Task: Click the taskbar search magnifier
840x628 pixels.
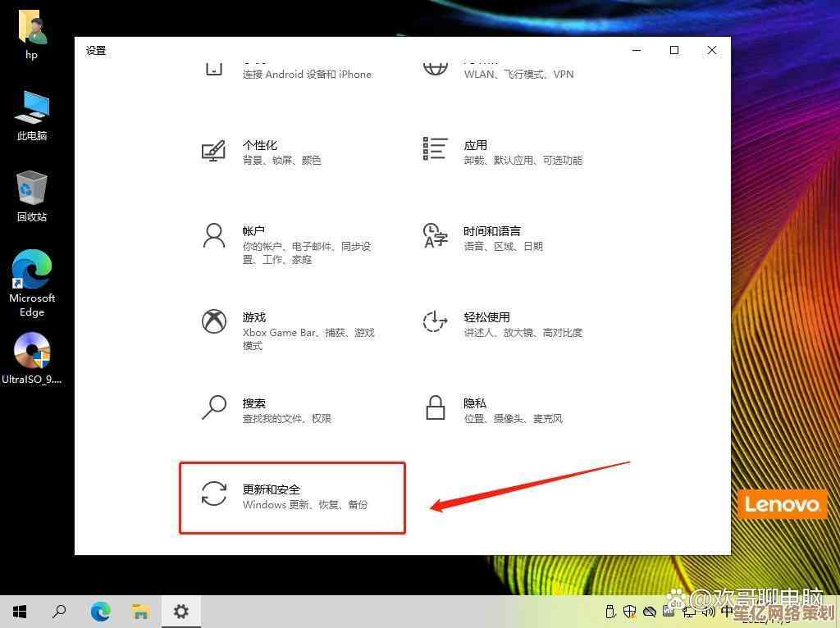Action: click(59, 612)
